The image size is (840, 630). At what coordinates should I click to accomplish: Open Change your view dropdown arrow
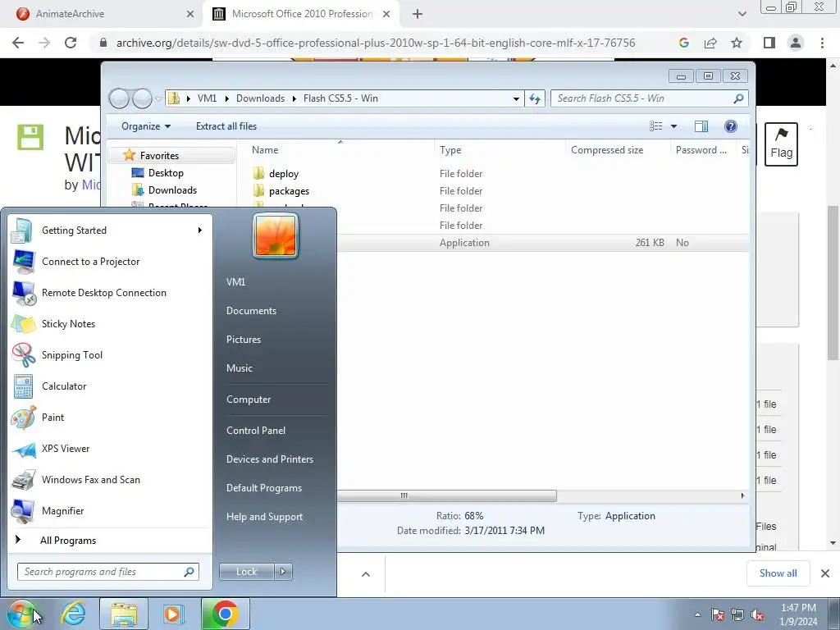pos(674,126)
